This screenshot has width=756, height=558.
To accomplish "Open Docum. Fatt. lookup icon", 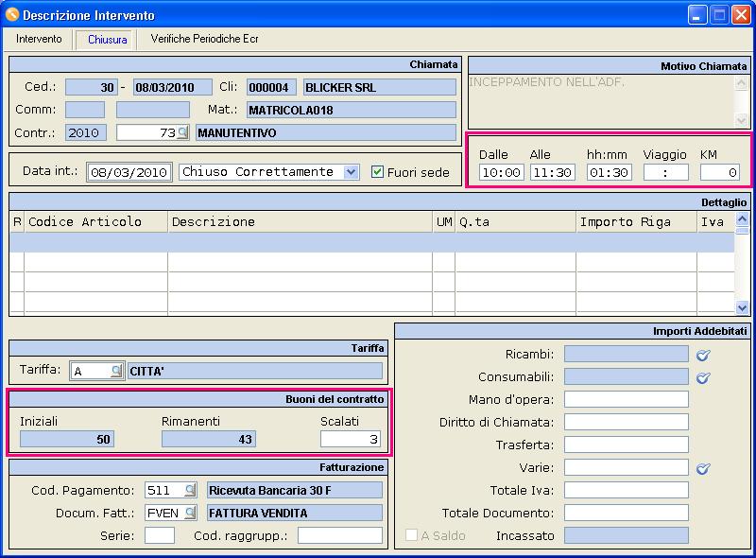I will pyautogui.click(x=191, y=513).
